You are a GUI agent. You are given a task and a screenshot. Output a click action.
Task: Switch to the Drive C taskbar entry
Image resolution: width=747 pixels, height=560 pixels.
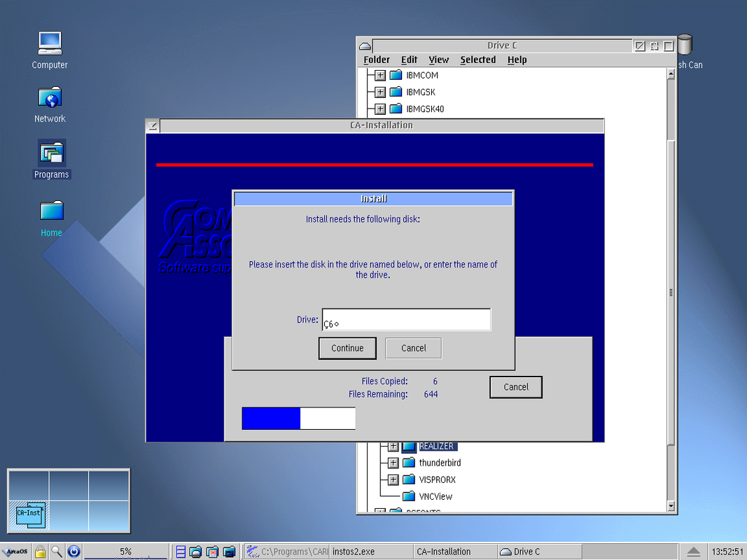(539, 552)
